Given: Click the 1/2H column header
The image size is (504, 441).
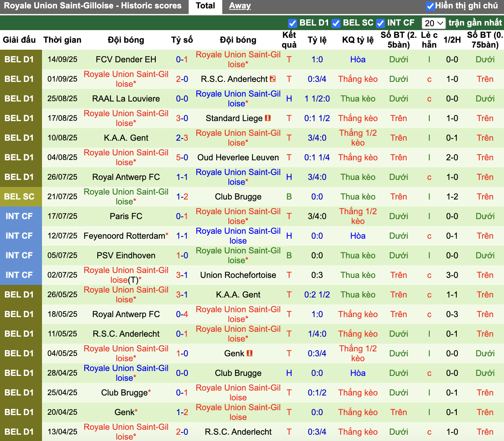Looking at the screenshot, I should point(452,40).
